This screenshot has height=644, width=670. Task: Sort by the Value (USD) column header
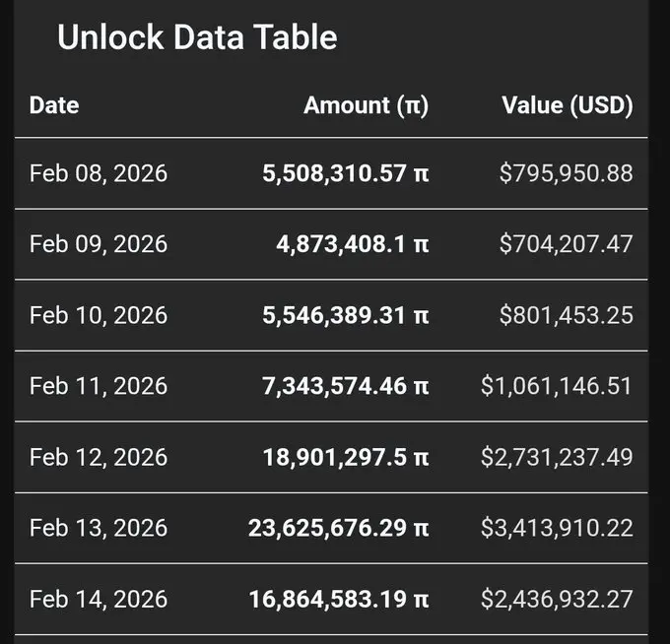tap(567, 105)
